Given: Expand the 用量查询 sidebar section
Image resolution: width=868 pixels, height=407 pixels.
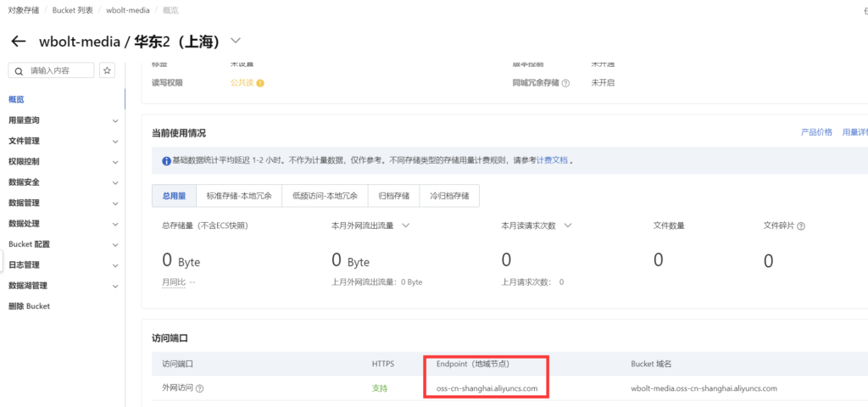Looking at the screenshot, I should tap(115, 120).
